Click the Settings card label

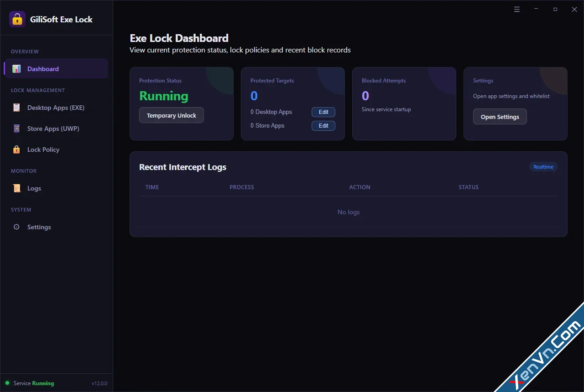point(483,81)
